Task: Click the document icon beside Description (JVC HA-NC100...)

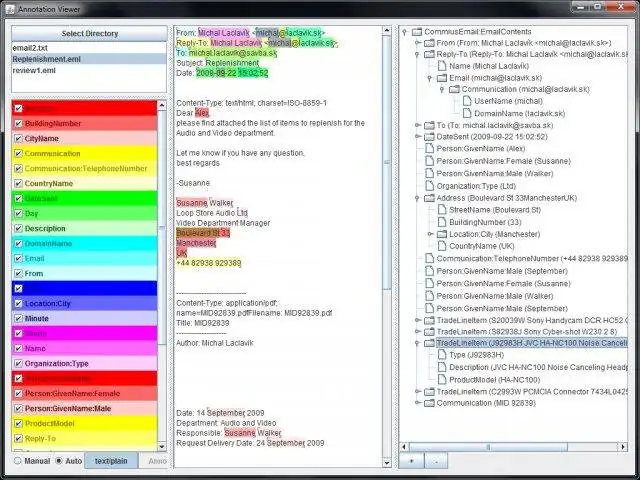Action: pyautogui.click(x=442, y=367)
